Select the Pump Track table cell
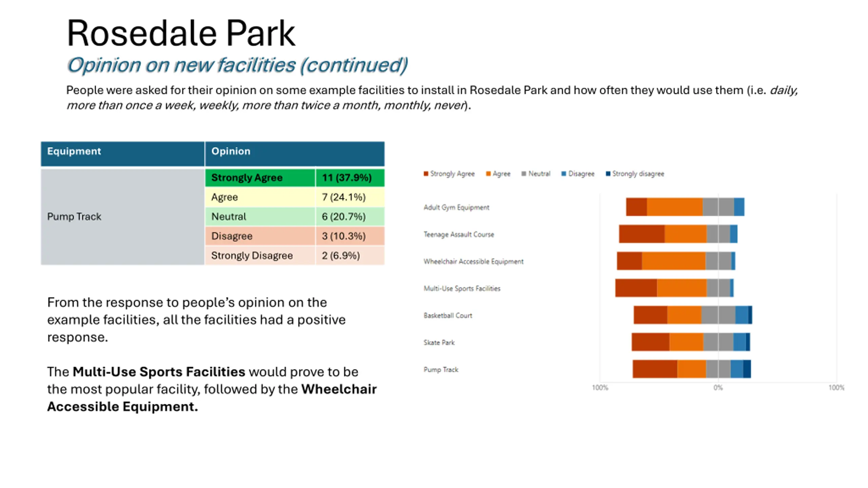The height and width of the screenshot is (488, 868). click(122, 217)
